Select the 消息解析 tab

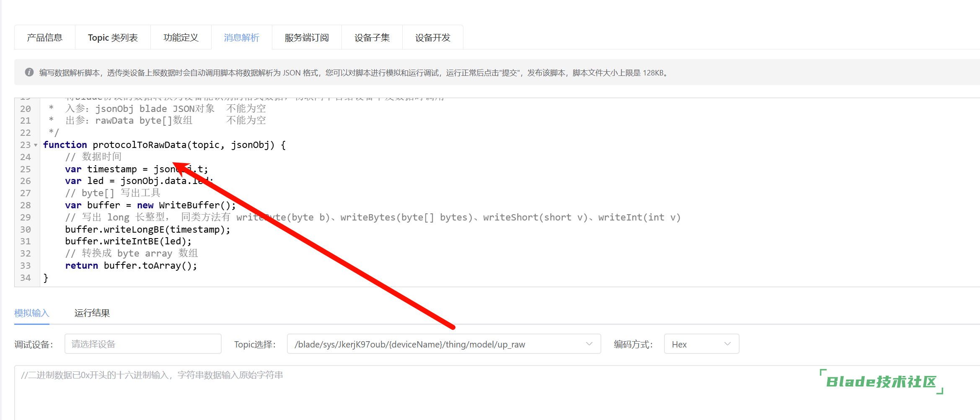point(241,38)
